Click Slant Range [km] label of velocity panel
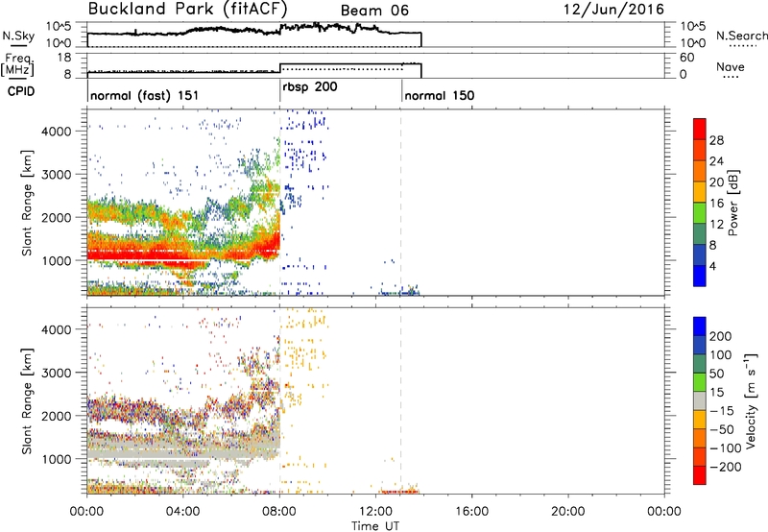Viewport: 768px width, 532px height. pyautogui.click(x=27, y=401)
